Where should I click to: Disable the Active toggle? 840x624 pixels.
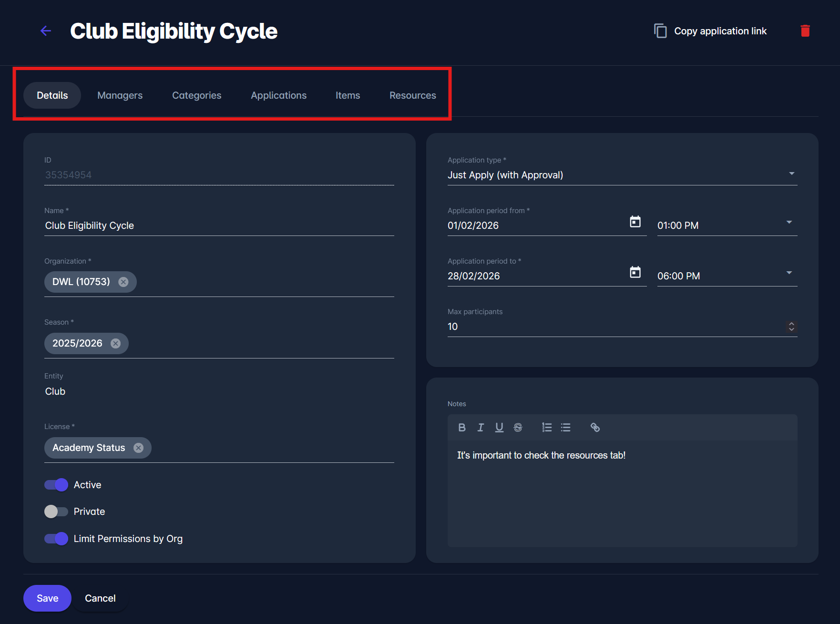pyautogui.click(x=56, y=485)
